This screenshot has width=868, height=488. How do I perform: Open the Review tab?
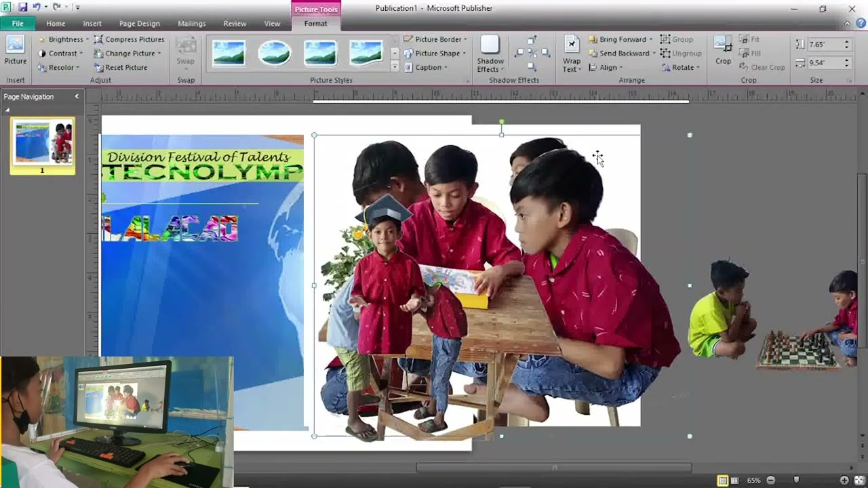coord(235,23)
